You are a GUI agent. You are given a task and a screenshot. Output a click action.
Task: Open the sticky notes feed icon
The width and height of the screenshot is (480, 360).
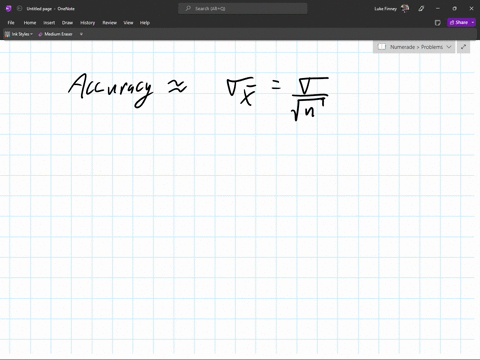coord(438,23)
